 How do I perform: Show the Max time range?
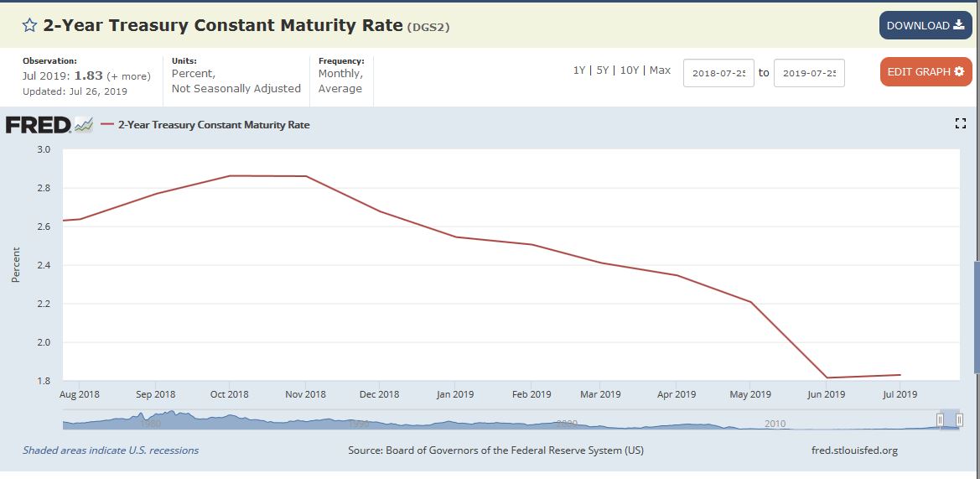[660, 70]
